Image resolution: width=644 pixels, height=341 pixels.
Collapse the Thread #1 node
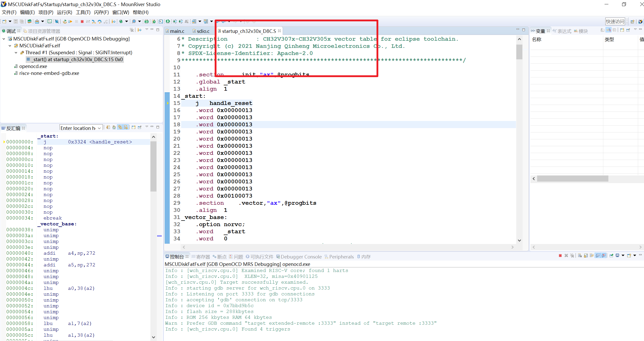(16, 53)
